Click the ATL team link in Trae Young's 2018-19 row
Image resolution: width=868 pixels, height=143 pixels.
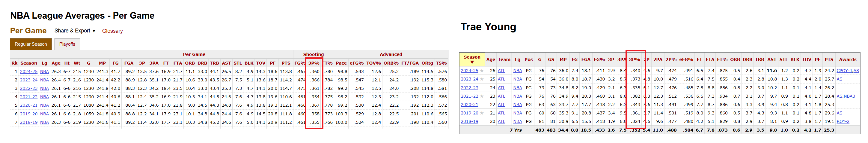click(501, 122)
